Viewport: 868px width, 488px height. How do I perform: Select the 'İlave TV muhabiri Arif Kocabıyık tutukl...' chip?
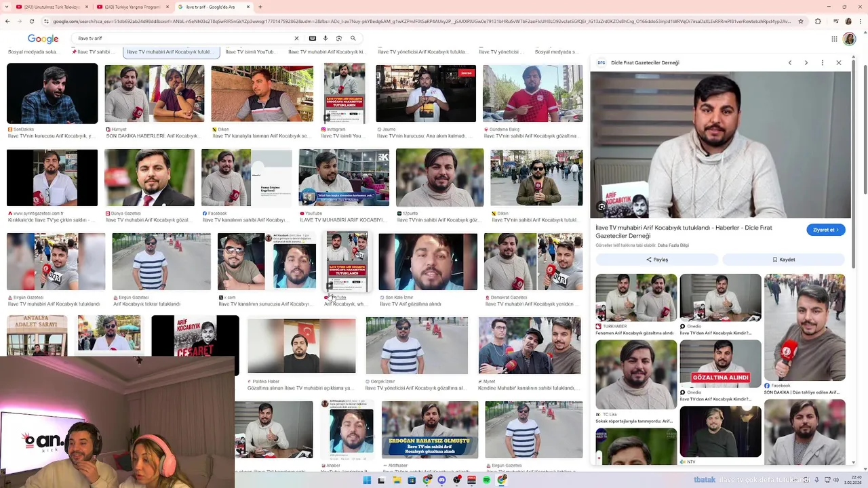coord(170,52)
